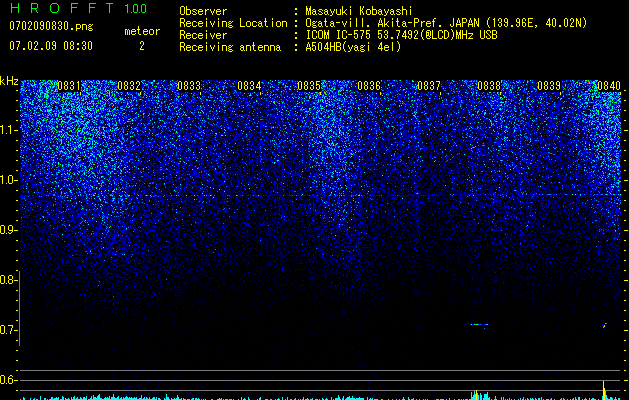Click the Receiver label
Viewport: 629px width, 400px height.
[203, 35]
